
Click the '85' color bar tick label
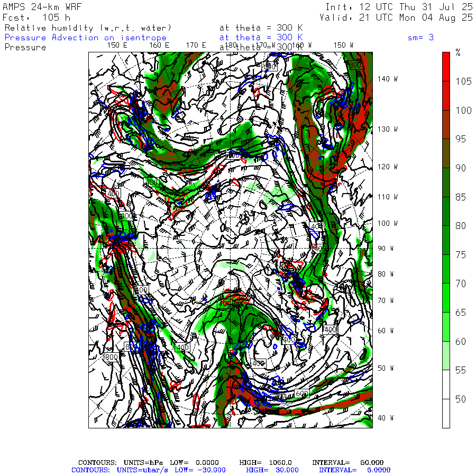[x=461, y=197]
